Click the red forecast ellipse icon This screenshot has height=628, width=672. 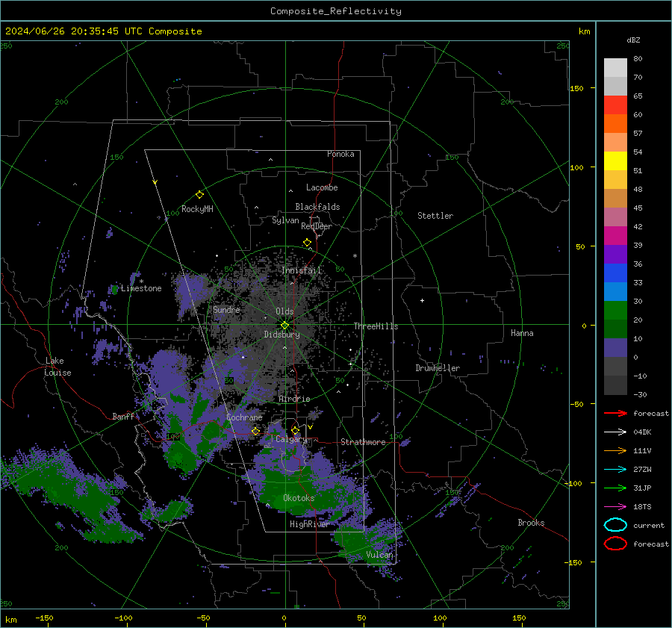click(x=615, y=544)
